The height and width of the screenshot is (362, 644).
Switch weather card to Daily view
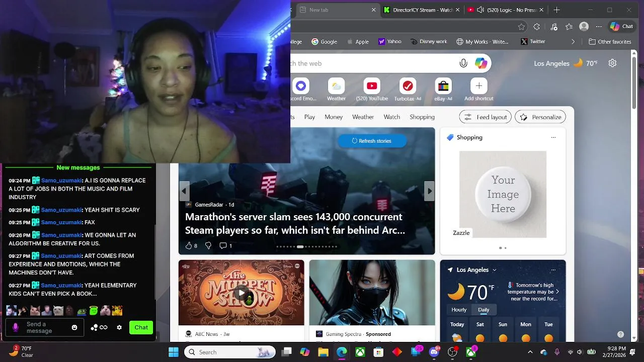click(x=484, y=310)
